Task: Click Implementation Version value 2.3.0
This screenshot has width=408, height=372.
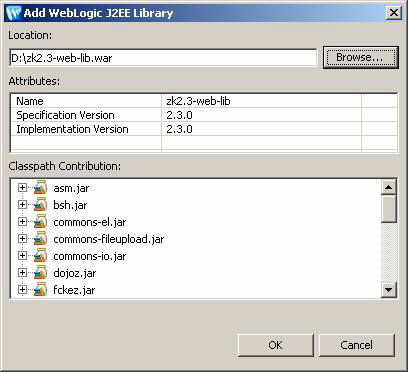Action: 179,129
